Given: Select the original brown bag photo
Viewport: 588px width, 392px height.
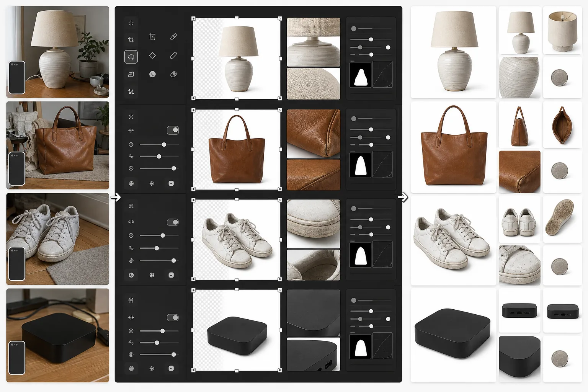Looking at the screenshot, I should tap(57, 145).
